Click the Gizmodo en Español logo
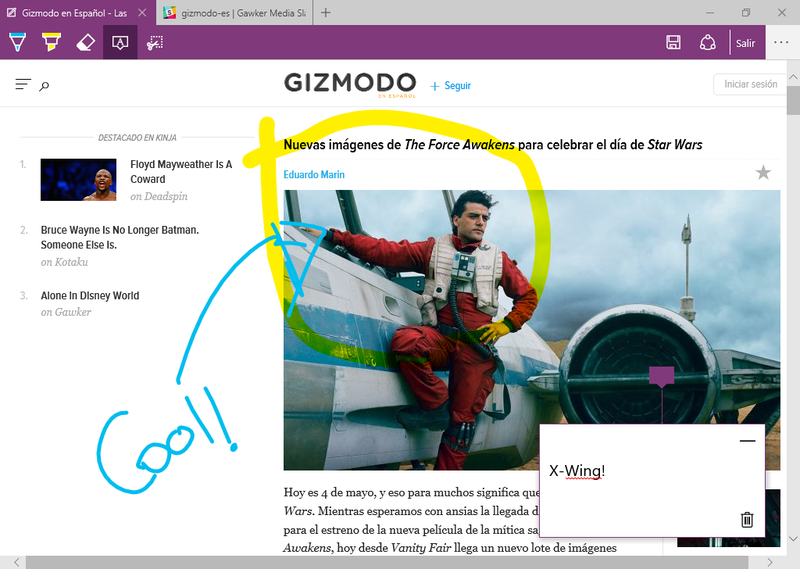 (x=350, y=84)
